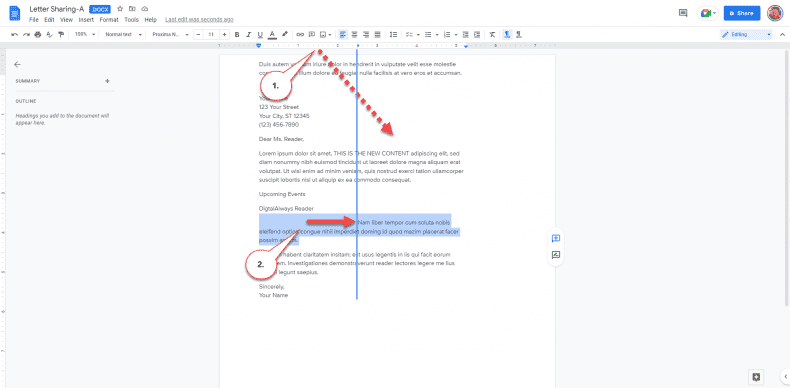Click the .DOCX badge
The height and width of the screenshot is (388, 790).
100,9
